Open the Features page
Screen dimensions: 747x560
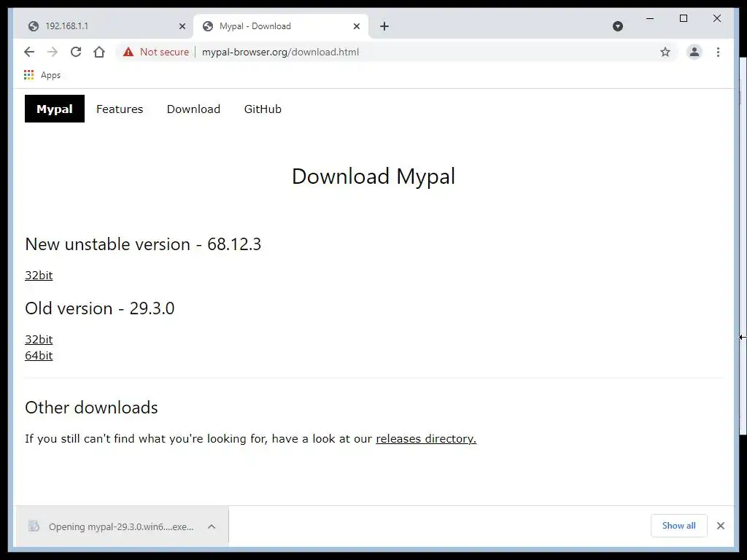[x=120, y=109]
